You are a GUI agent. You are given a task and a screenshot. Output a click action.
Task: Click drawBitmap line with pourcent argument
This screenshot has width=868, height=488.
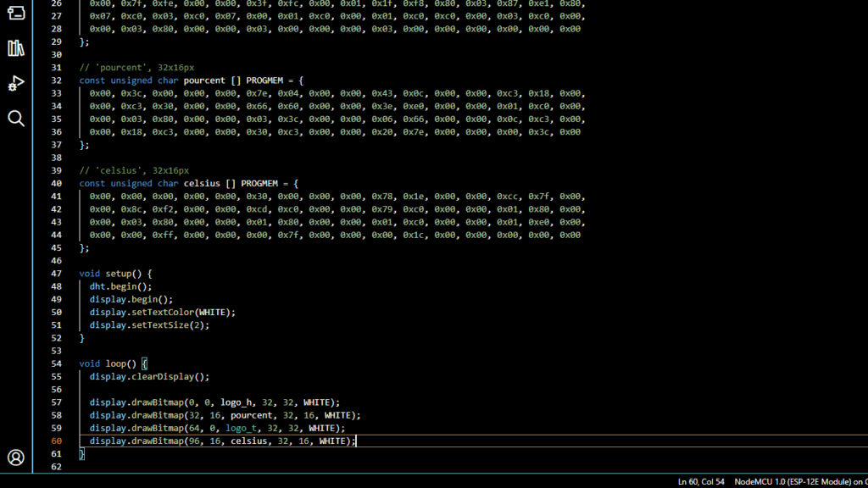(x=225, y=415)
